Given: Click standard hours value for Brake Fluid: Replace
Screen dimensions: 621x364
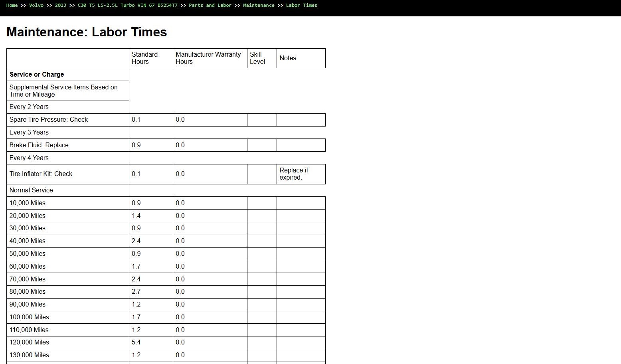Looking at the screenshot, I should coord(151,145).
